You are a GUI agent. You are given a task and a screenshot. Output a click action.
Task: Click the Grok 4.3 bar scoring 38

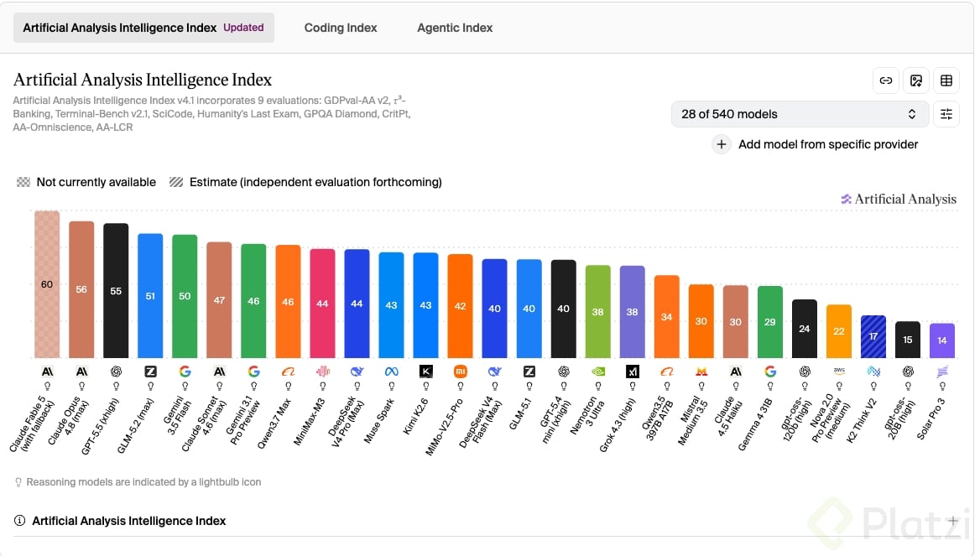[633, 312]
